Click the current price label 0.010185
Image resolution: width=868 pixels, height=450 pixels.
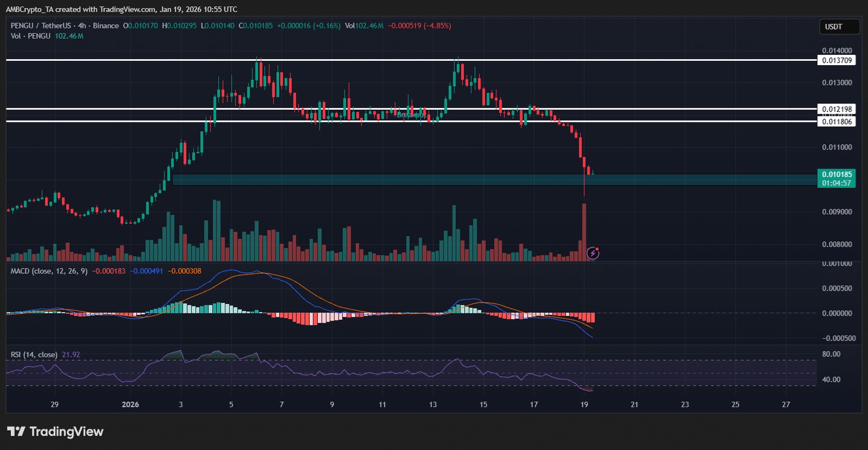tap(836, 174)
